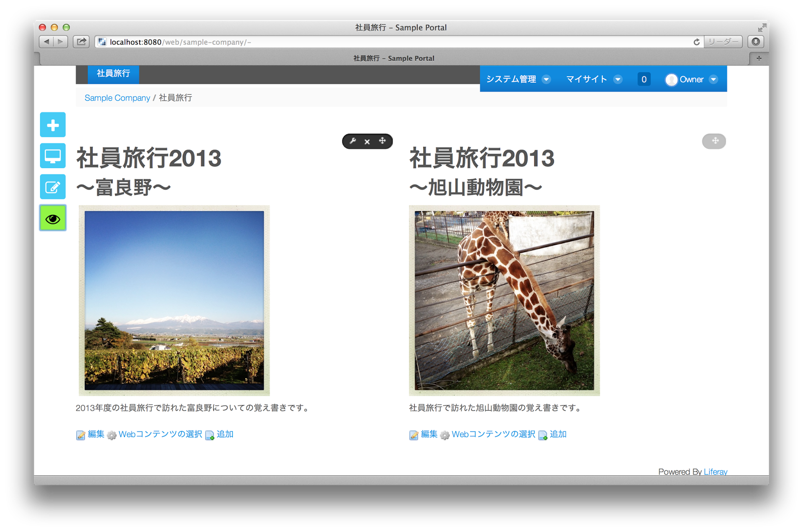Click the browser back arrow
The image size is (803, 532).
[x=47, y=42]
